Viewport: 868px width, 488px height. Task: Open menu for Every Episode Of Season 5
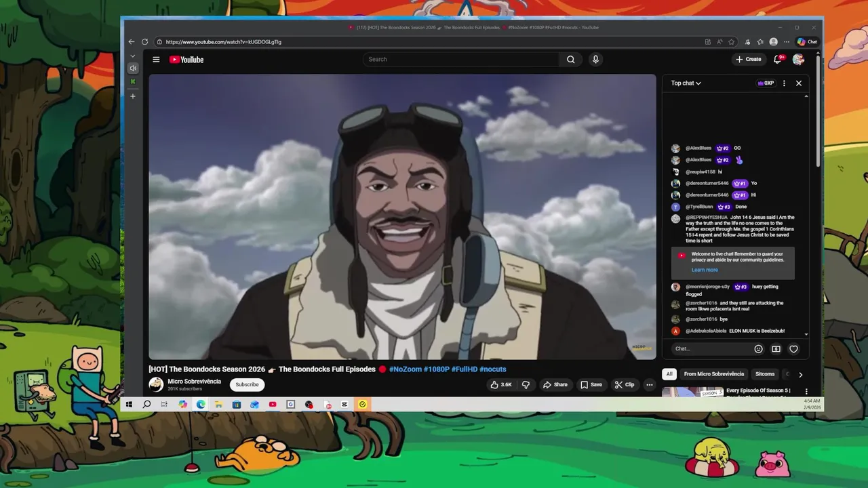[806, 392]
